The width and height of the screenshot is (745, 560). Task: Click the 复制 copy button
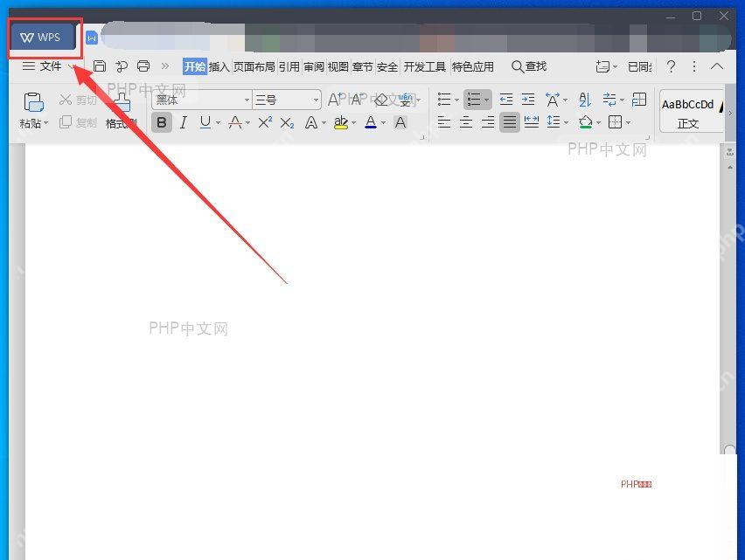tap(78, 122)
